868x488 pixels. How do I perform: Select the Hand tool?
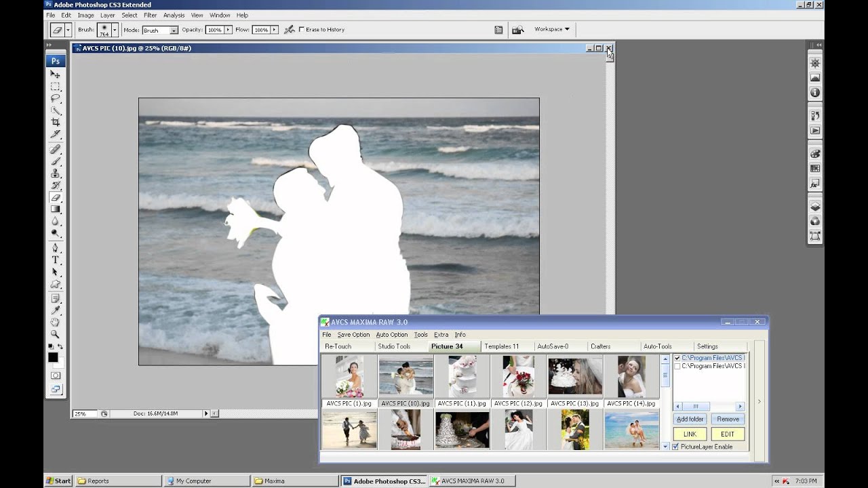point(55,323)
